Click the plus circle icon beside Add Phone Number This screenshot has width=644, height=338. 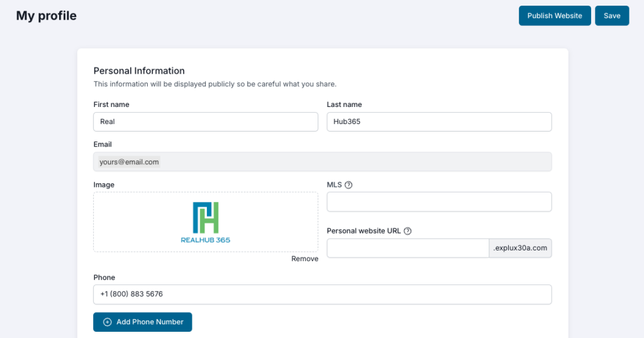coord(108,322)
